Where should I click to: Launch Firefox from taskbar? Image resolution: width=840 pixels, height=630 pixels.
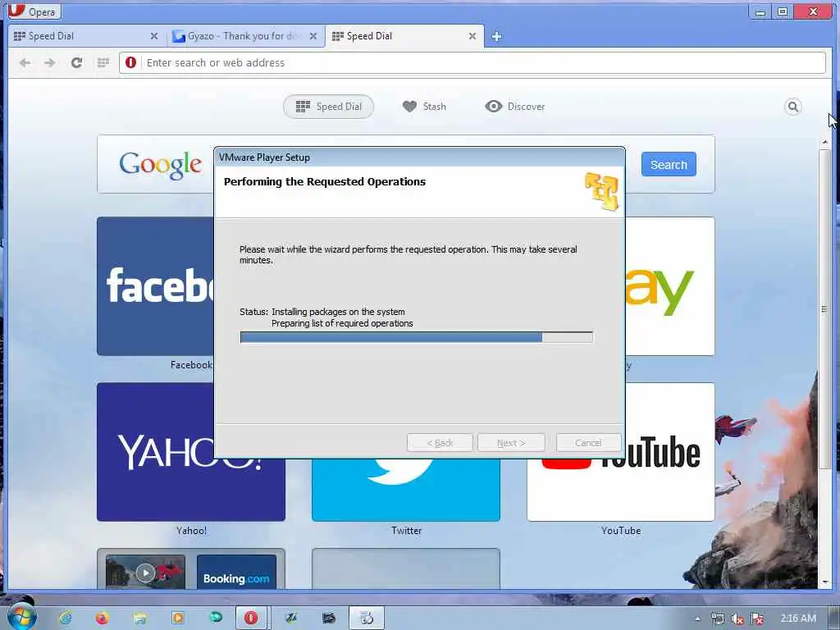coord(102,619)
